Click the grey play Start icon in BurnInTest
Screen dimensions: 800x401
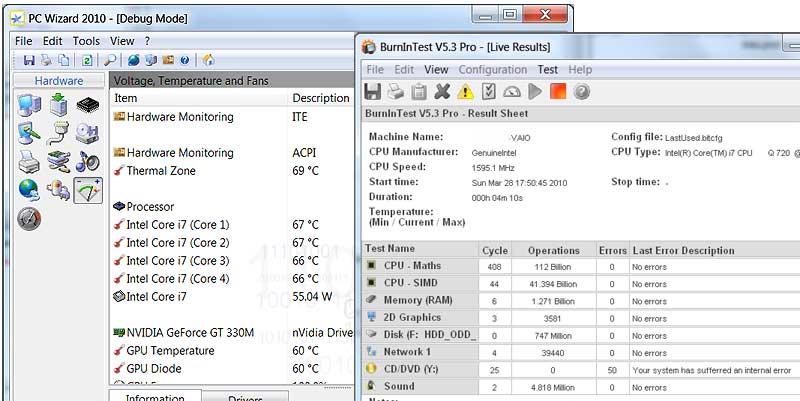pos(535,92)
